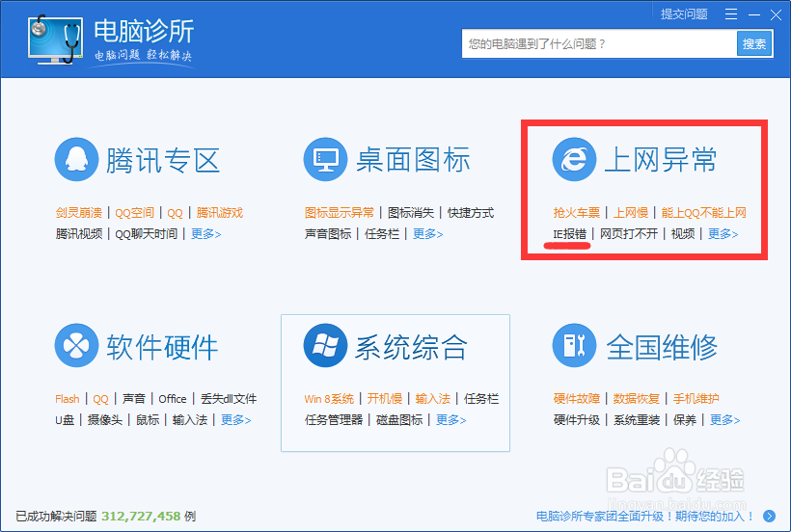This screenshot has width=791, height=532.
Task: Open the 桌面图标 category heading
Action: [x=413, y=160]
